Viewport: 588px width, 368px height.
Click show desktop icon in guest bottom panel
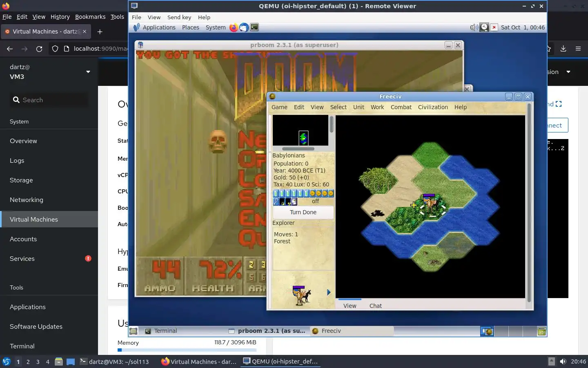point(134,331)
